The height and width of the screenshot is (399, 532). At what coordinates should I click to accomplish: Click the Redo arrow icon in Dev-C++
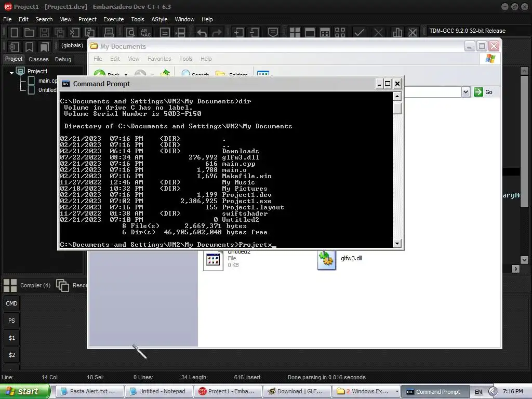click(x=217, y=33)
